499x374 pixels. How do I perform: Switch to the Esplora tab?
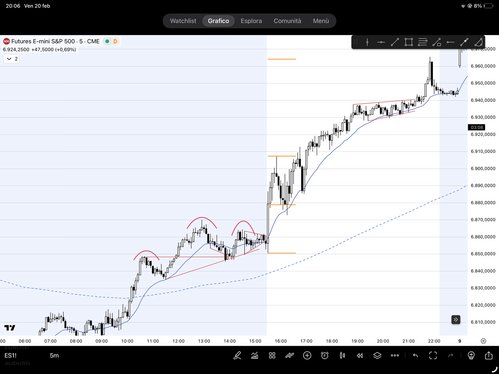coord(251,21)
